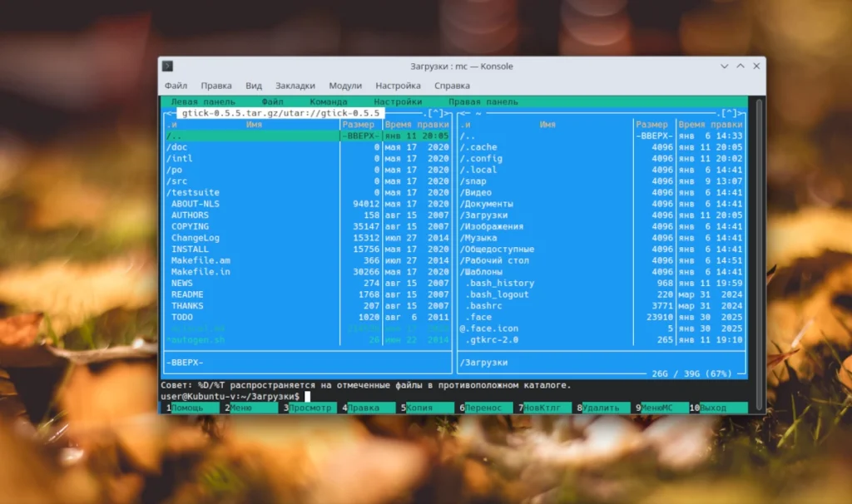852x504 pixels.
Task: Open the Закладки menu
Action: 295,86
